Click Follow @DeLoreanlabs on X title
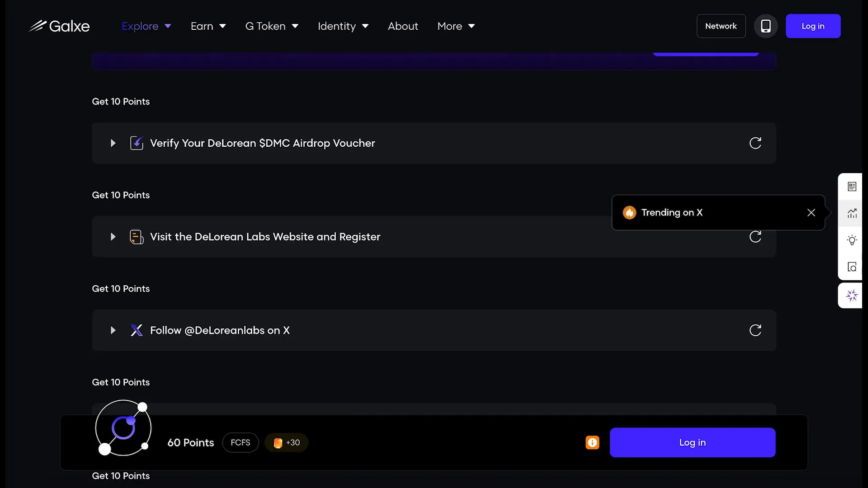This screenshot has width=868, height=488. (x=220, y=330)
